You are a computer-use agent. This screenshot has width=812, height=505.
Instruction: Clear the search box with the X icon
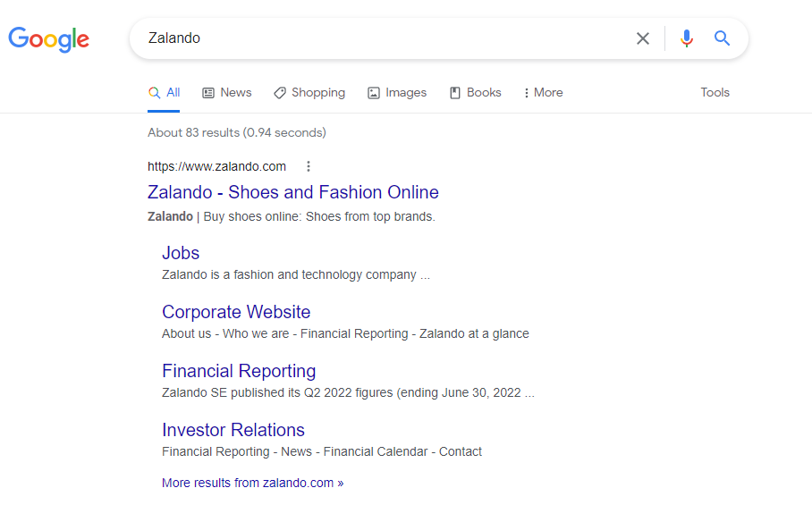643,38
